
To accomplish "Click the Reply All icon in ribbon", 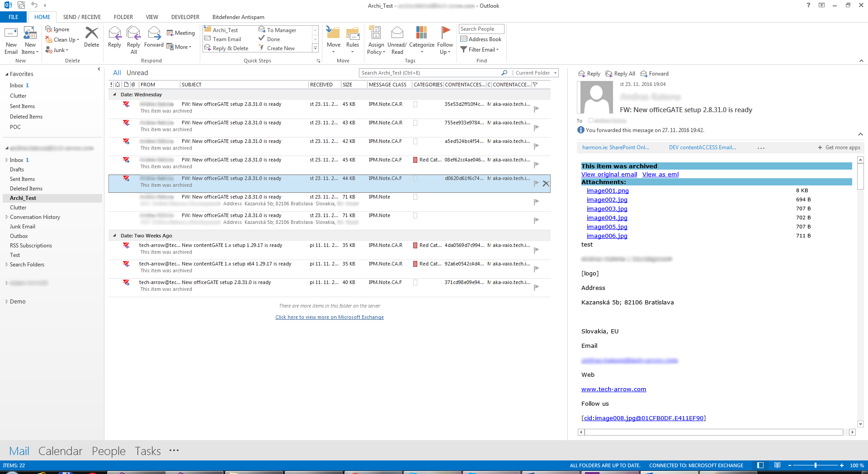I will coord(134,33).
